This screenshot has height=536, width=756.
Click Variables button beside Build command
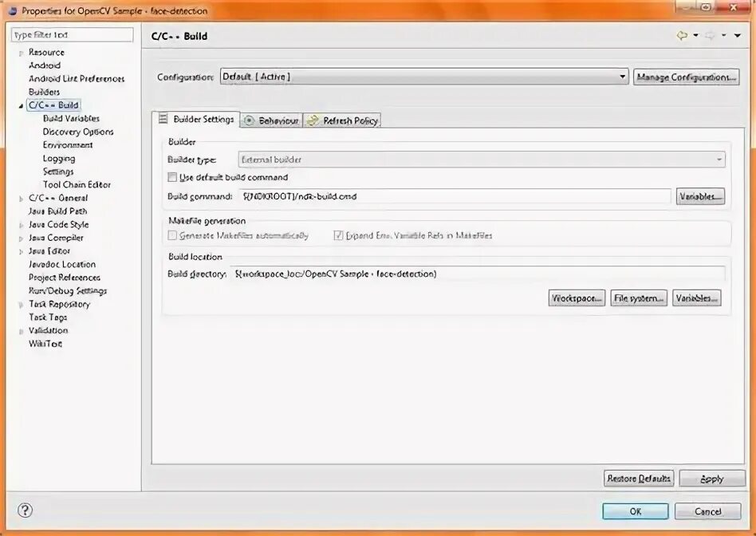[700, 196]
